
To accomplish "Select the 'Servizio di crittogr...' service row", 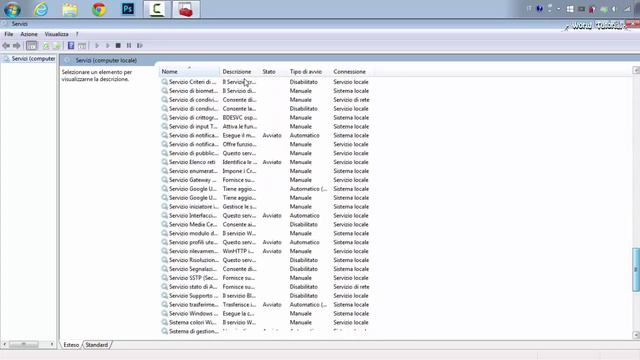I will pyautogui.click(x=265, y=118).
